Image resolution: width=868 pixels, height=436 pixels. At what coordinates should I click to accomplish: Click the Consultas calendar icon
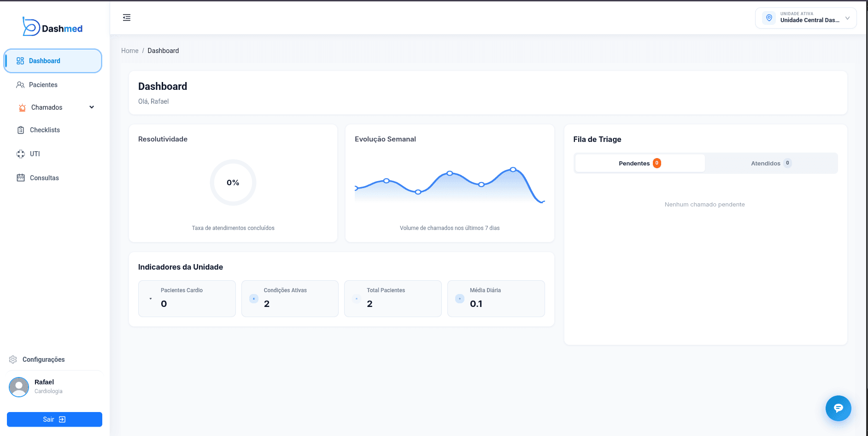21,178
